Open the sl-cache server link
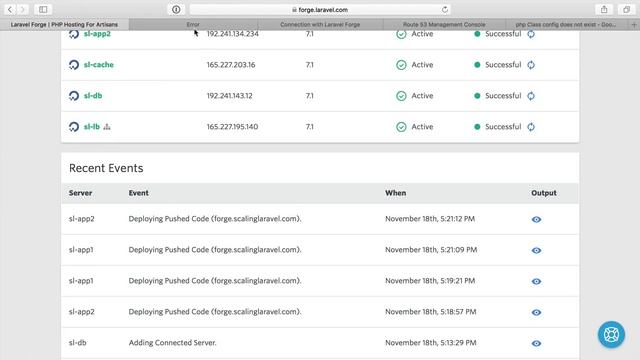 click(99, 64)
